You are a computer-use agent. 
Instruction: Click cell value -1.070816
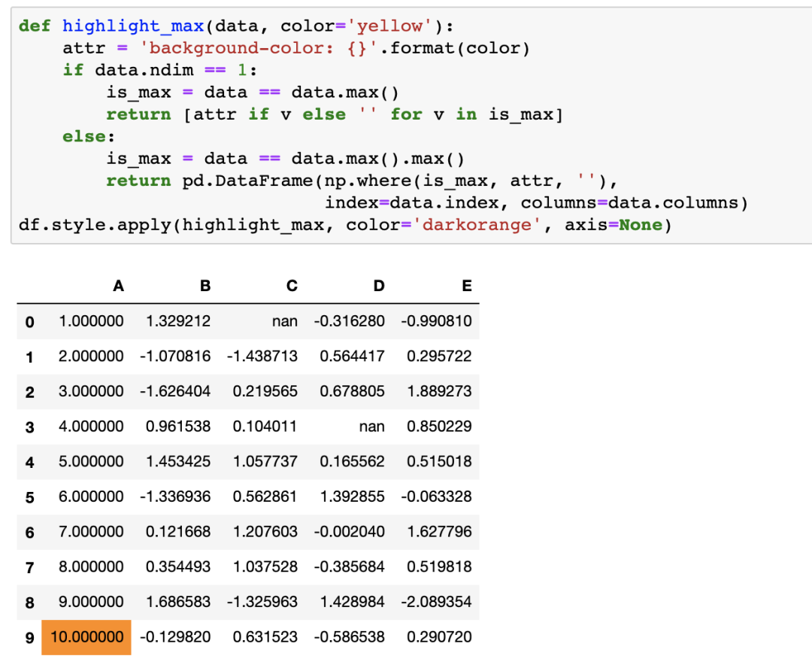point(175,356)
